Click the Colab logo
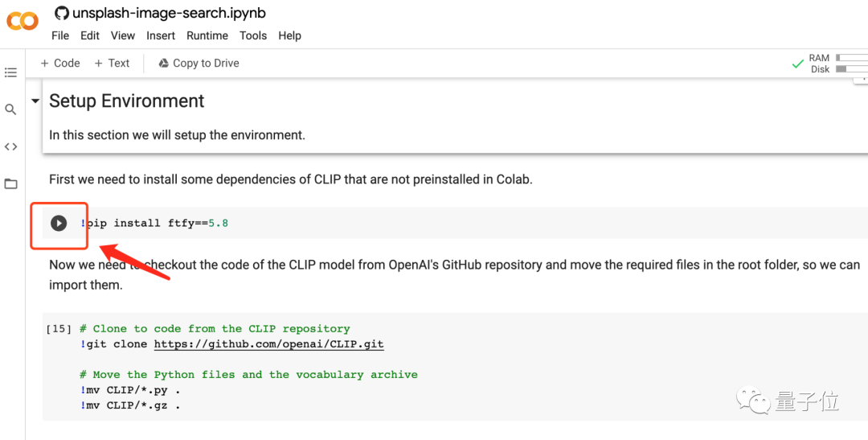 click(x=23, y=22)
